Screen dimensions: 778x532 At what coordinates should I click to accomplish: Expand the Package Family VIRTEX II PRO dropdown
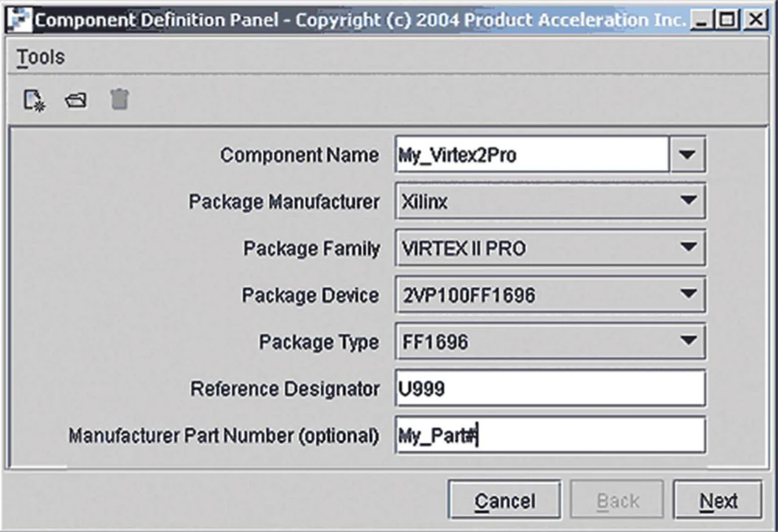687,248
